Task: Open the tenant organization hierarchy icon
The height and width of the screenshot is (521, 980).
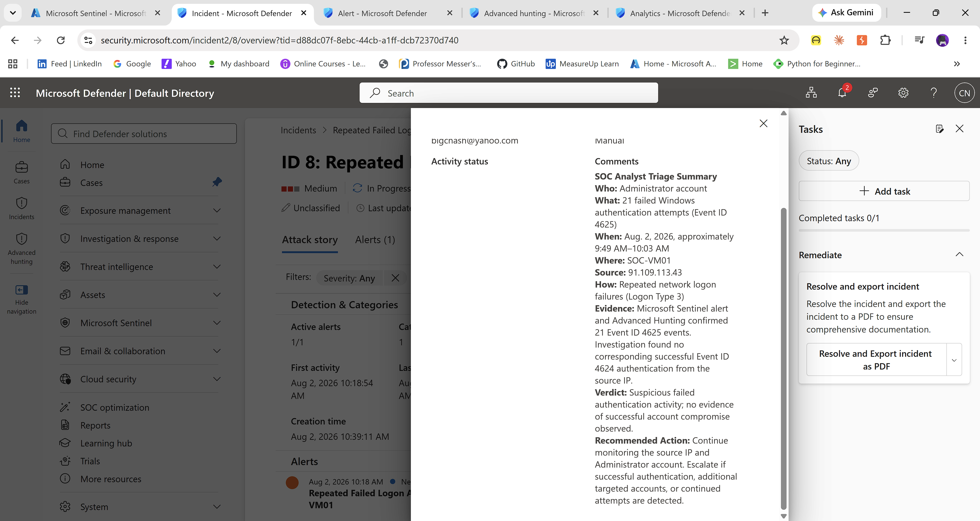Action: pyautogui.click(x=811, y=93)
